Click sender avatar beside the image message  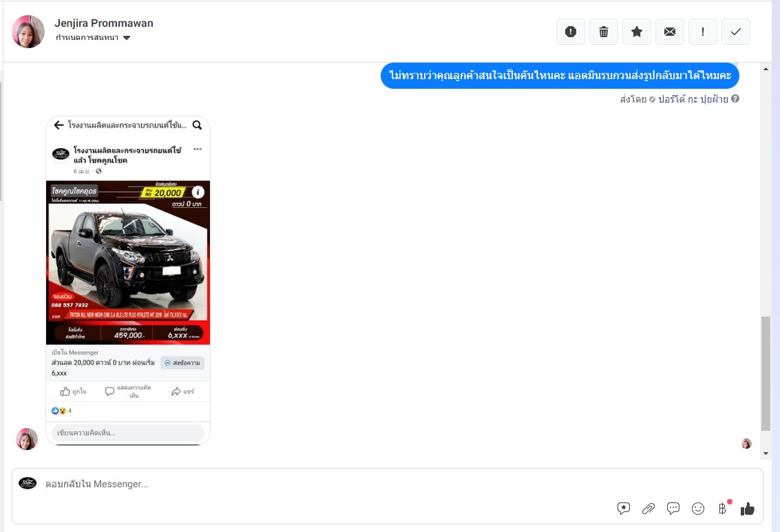point(27,439)
